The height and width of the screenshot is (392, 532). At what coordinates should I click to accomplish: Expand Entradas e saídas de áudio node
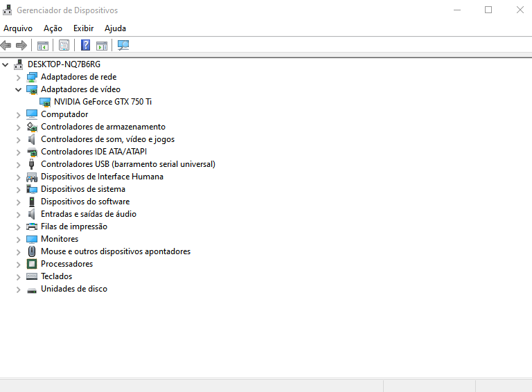(x=18, y=214)
